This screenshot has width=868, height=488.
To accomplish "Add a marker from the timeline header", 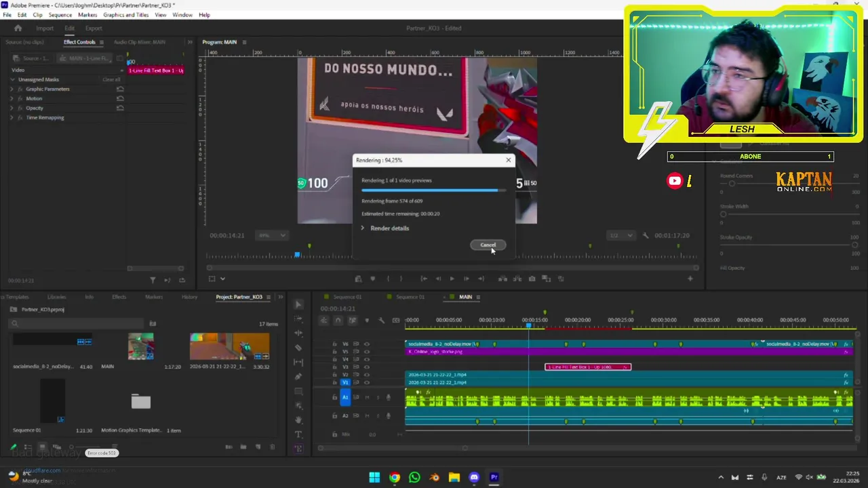I will (x=367, y=321).
